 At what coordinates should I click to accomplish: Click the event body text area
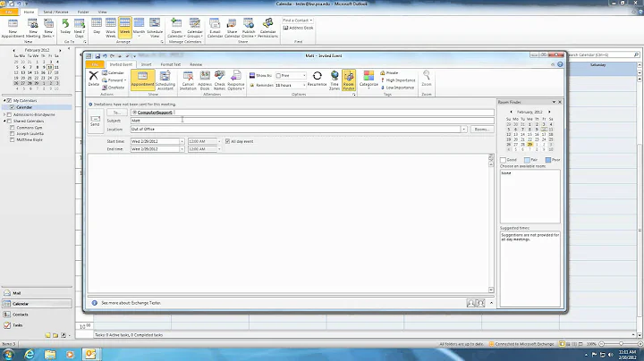(288, 223)
